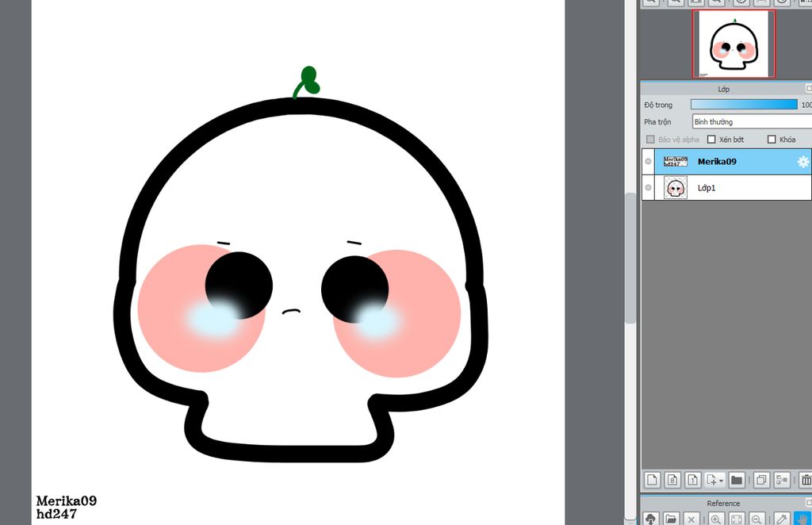Open reference image file folder icon
Image resolution: width=812 pixels, height=525 pixels.
(x=671, y=519)
